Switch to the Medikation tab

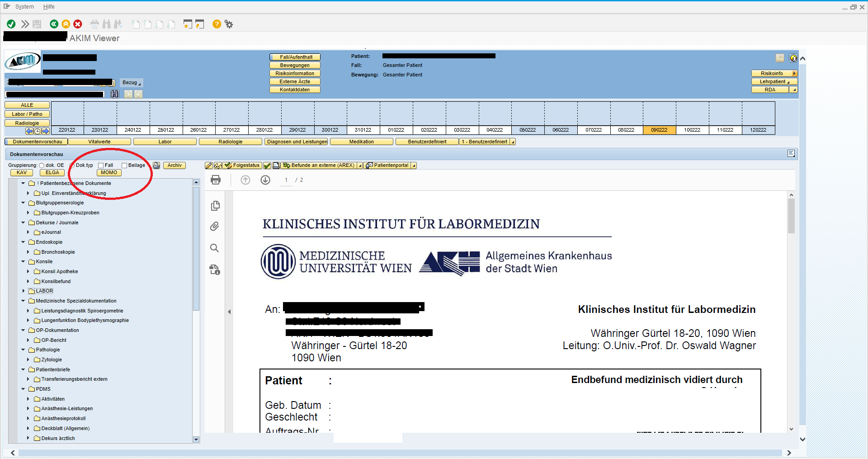pos(362,142)
